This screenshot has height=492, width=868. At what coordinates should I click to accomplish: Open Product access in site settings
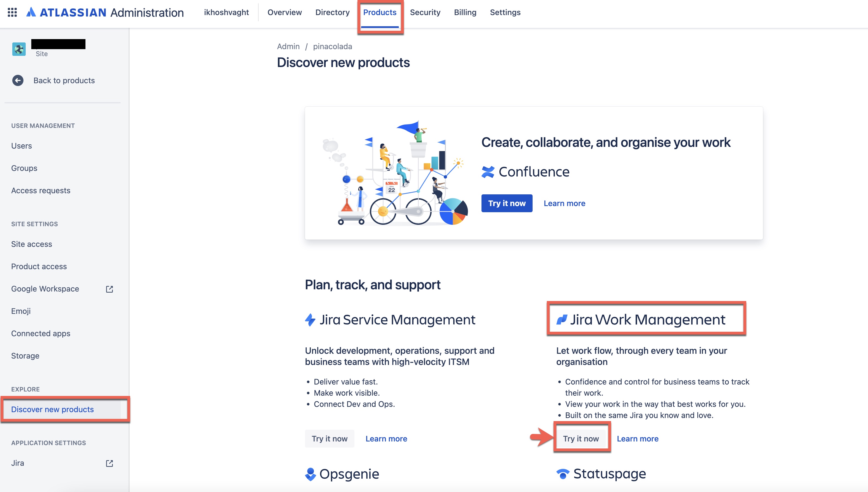[39, 266]
